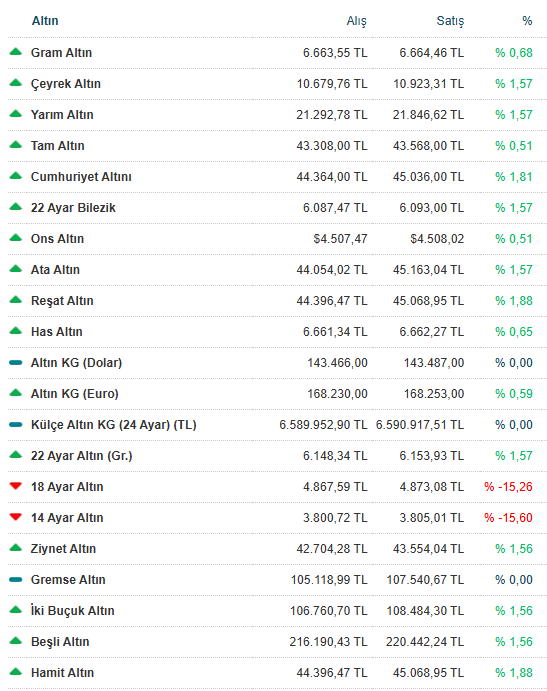Click the green up arrow beside Ons Altın
This screenshot has width=547, height=691.
click(15, 238)
